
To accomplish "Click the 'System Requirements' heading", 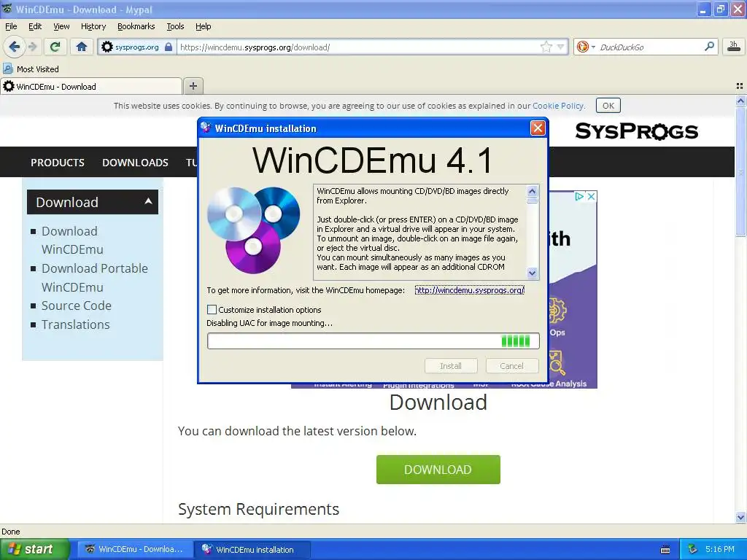I will click(259, 509).
